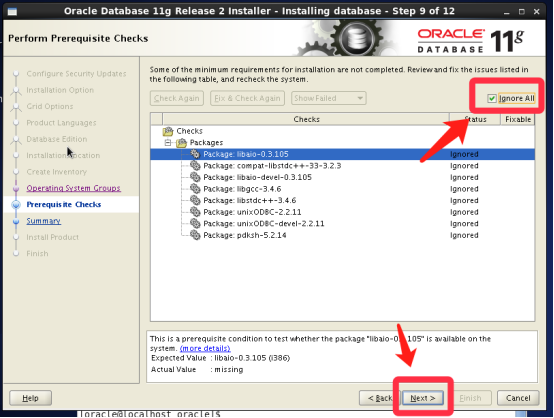554x418 pixels.
Task: Select the Configure Security Updates step
Action: (76, 74)
